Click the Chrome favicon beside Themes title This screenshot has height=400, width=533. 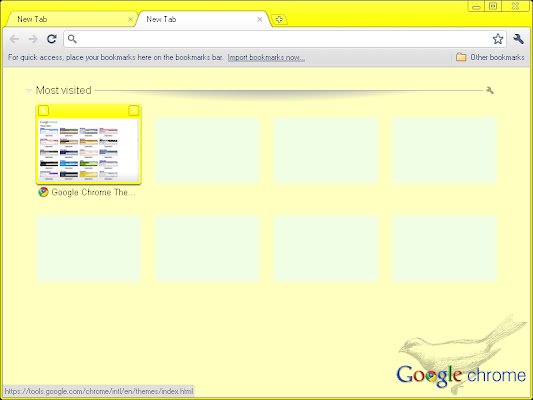43,192
